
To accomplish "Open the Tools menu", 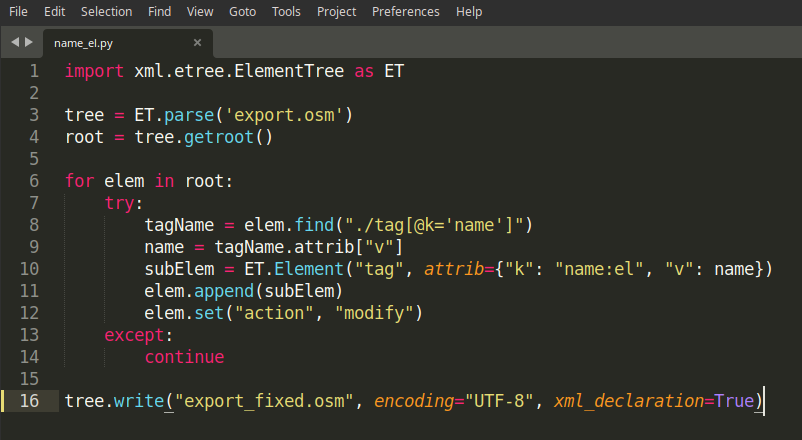I will pyautogui.click(x=286, y=12).
